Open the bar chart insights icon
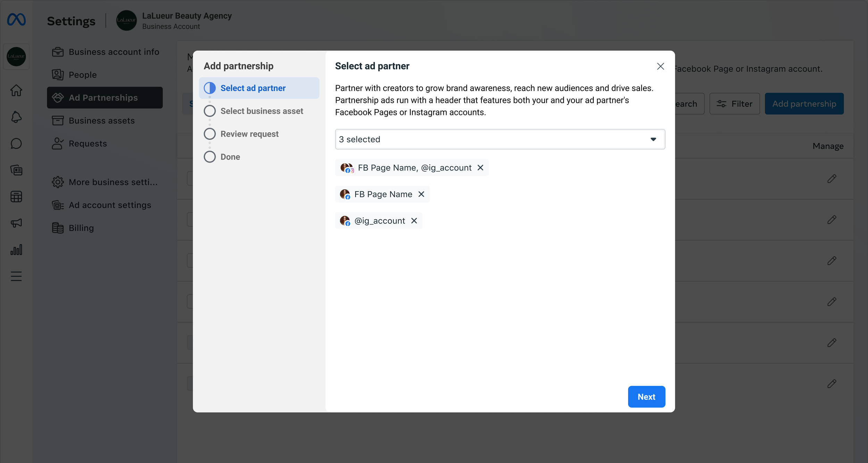This screenshot has height=463, width=868. click(x=16, y=250)
